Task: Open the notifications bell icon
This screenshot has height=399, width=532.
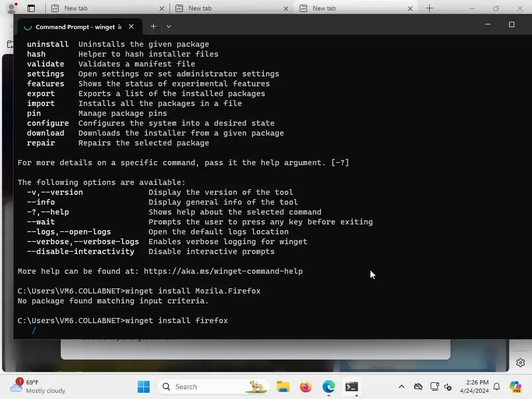Action: [497, 387]
